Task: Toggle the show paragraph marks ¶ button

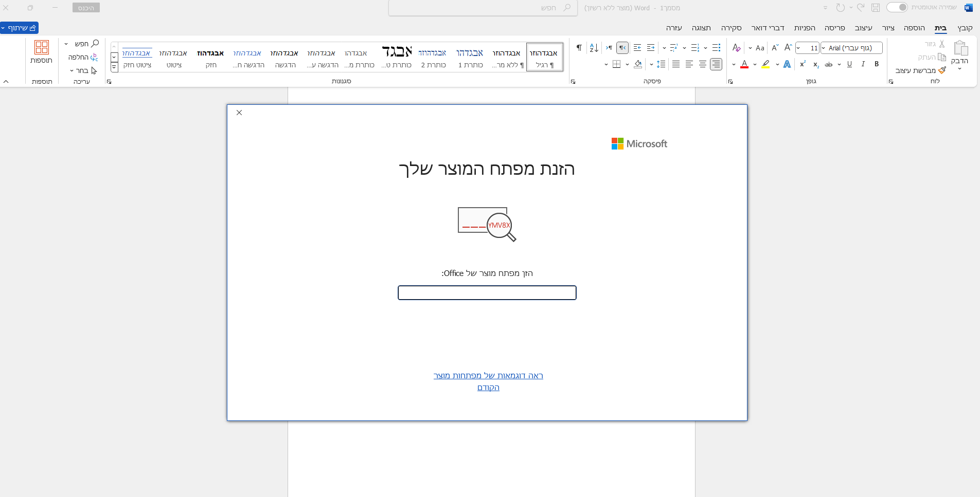Action: point(579,48)
